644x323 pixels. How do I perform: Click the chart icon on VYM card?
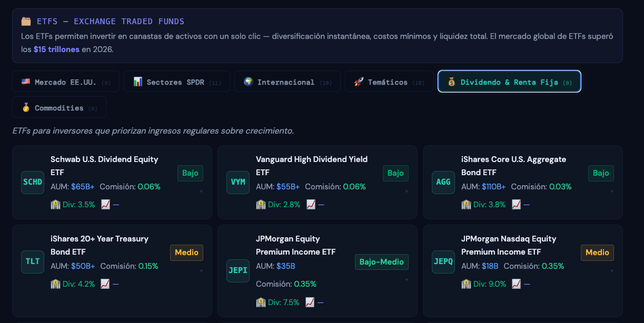[311, 205]
